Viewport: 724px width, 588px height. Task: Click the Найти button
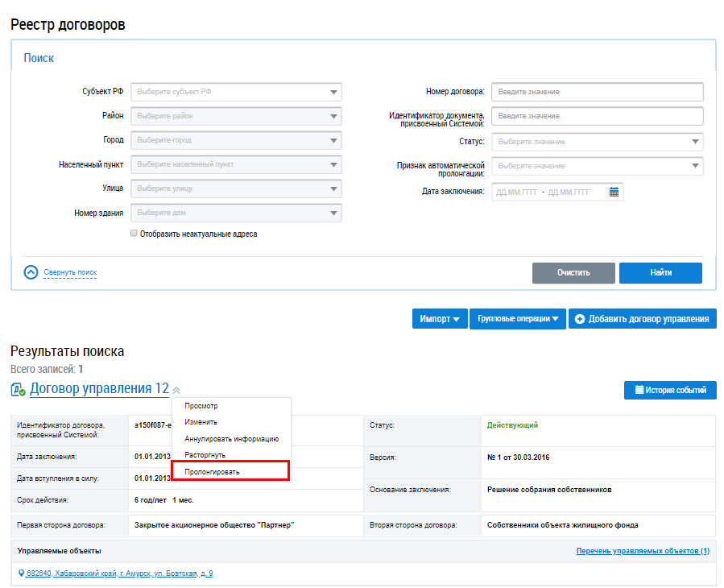pyautogui.click(x=660, y=272)
